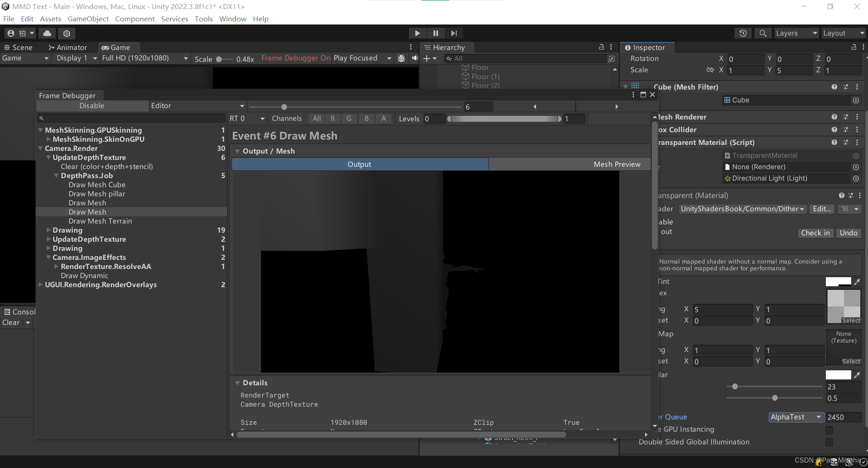Click the Play button in the toolbar
This screenshot has width=868, height=468.
coord(417,33)
